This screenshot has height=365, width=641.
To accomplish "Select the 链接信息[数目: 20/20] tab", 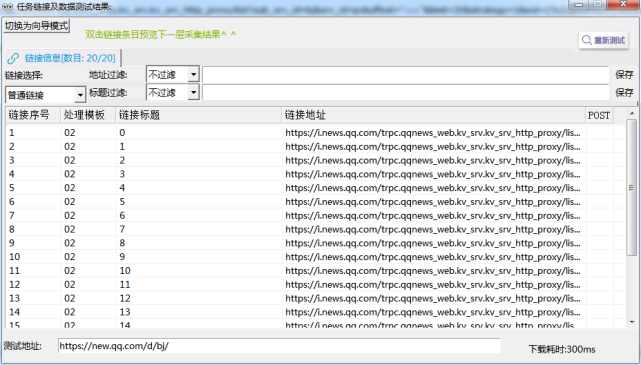I will 63,58.
